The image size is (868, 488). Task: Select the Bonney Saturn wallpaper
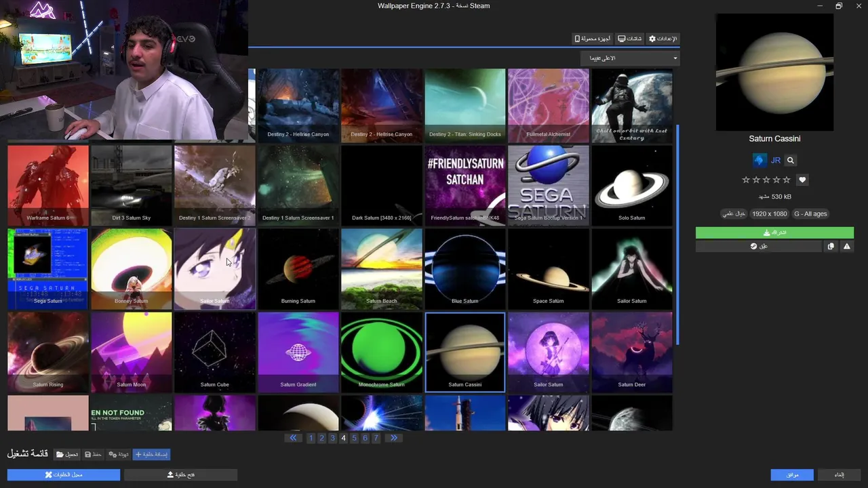(x=131, y=268)
